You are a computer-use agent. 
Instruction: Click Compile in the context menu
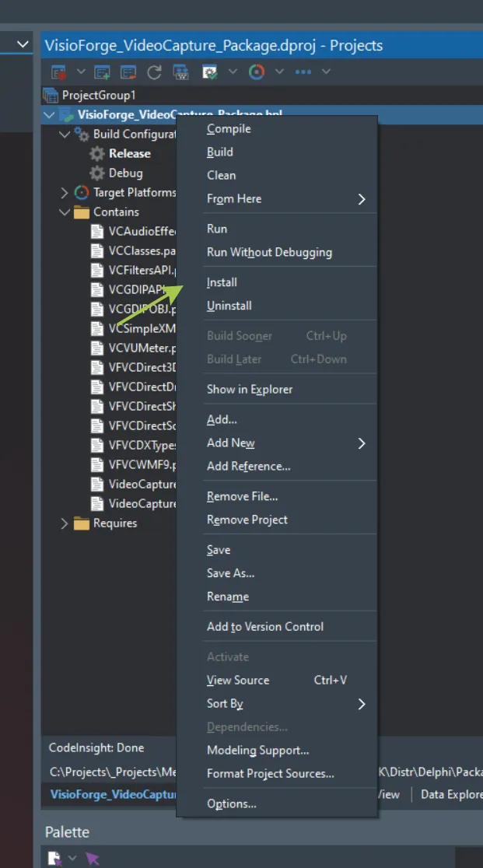(x=229, y=129)
